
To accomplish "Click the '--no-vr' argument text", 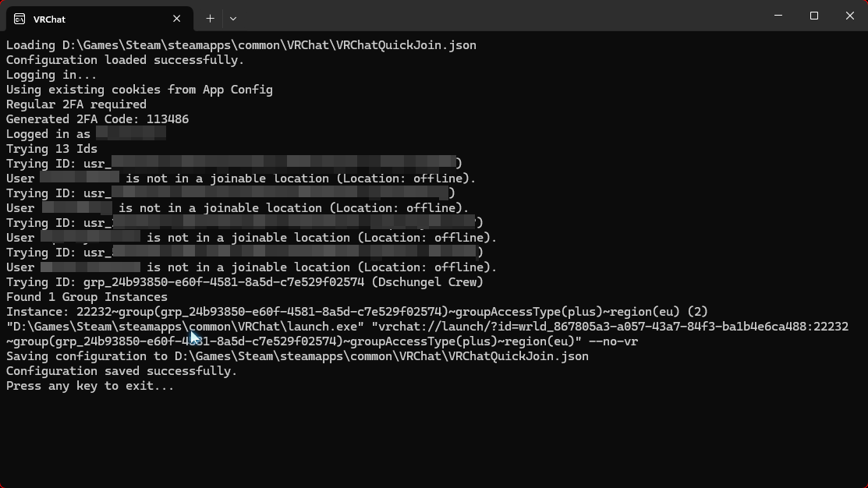I will 613,341.
